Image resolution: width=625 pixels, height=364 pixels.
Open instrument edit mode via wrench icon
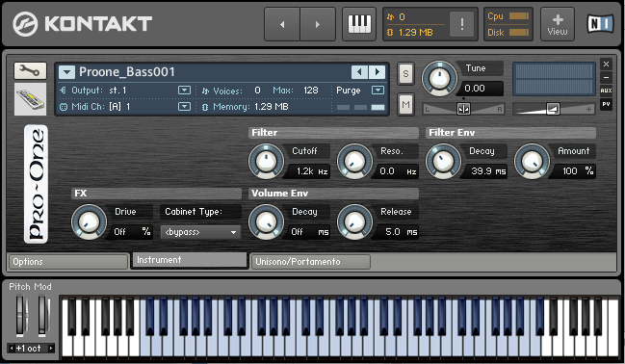point(30,71)
